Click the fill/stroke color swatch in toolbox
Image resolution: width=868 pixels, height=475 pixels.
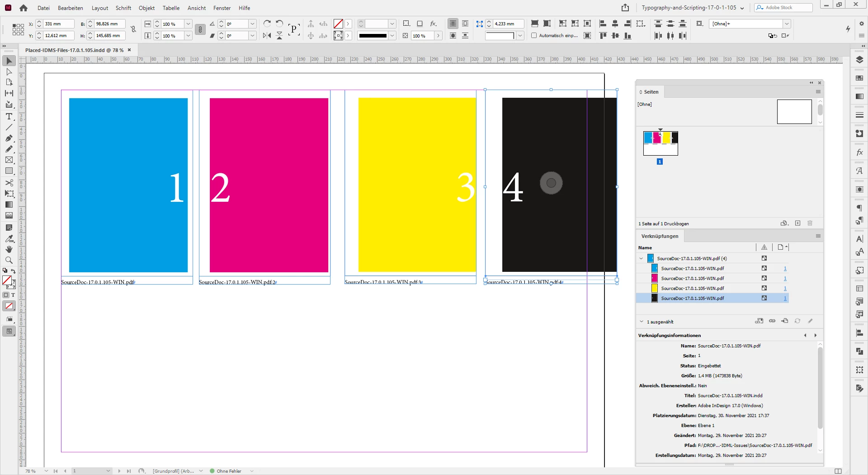tap(7, 280)
